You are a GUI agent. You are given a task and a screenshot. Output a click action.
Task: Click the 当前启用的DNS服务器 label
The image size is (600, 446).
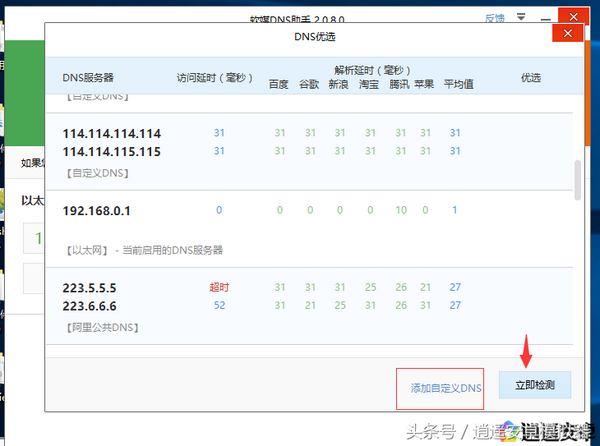(173, 250)
